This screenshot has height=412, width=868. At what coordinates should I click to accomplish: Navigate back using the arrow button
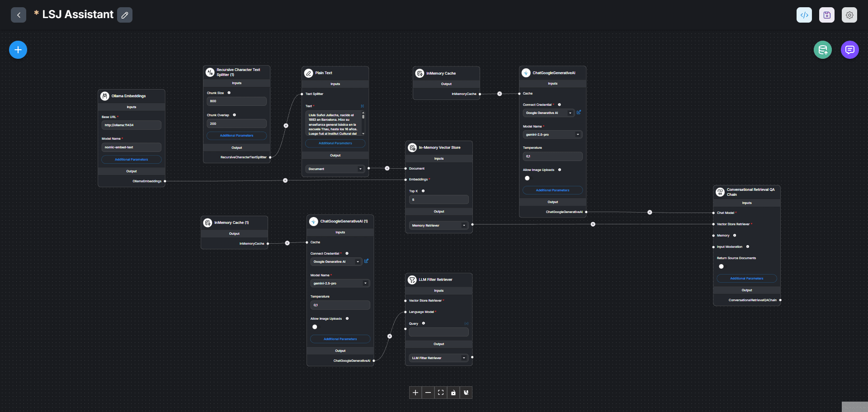click(x=18, y=15)
